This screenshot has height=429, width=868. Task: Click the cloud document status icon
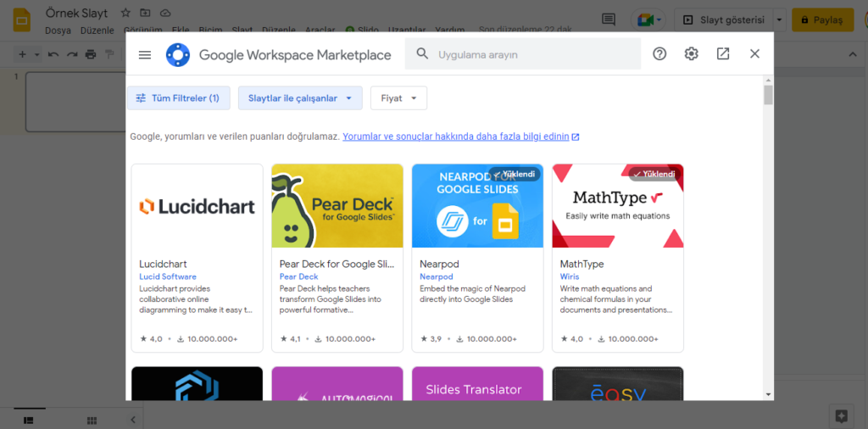click(x=165, y=13)
